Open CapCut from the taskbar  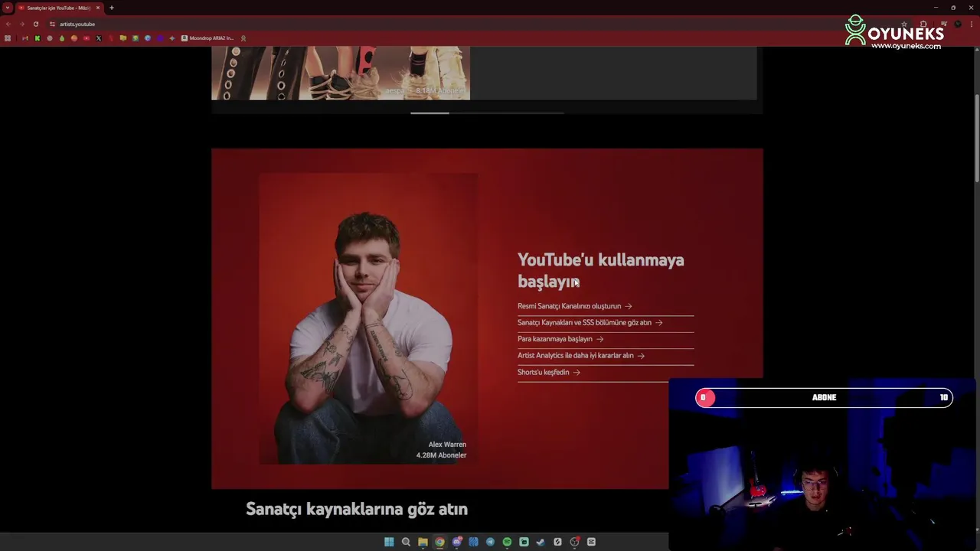click(591, 542)
